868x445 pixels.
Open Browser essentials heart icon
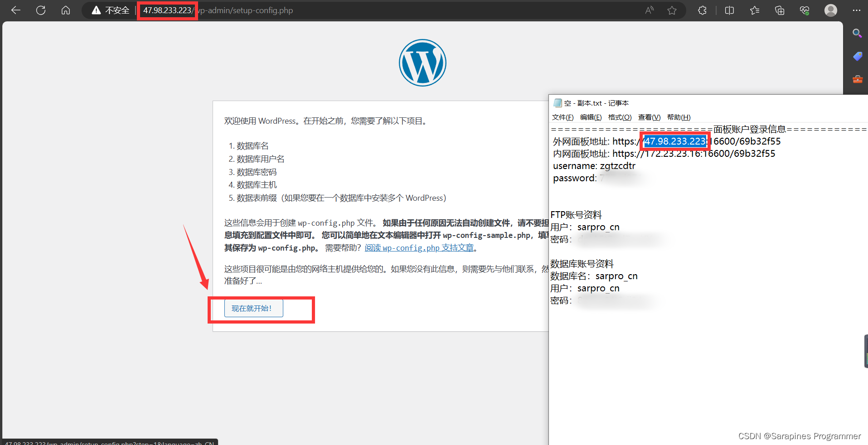805,10
